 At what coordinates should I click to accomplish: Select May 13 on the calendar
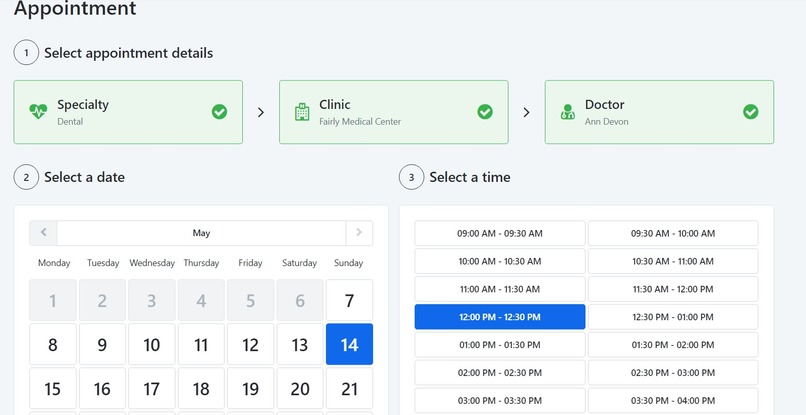300,344
